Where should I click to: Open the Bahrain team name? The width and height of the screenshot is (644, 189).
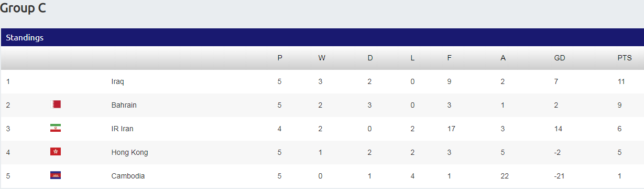124,105
